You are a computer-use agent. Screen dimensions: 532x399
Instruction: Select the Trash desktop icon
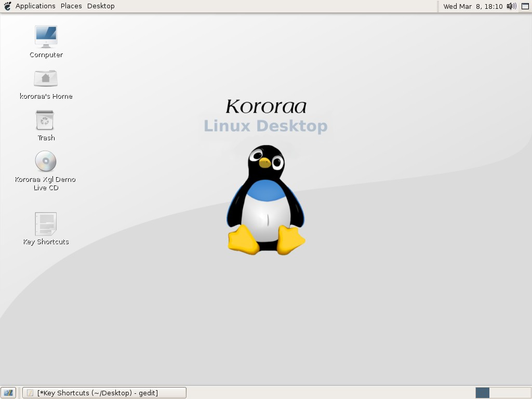(x=45, y=120)
